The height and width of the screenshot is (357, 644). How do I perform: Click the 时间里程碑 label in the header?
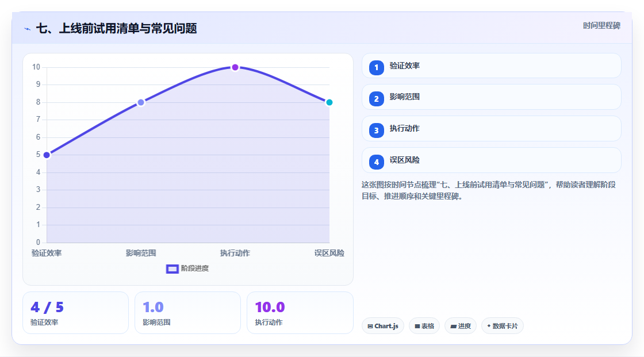[601, 25]
